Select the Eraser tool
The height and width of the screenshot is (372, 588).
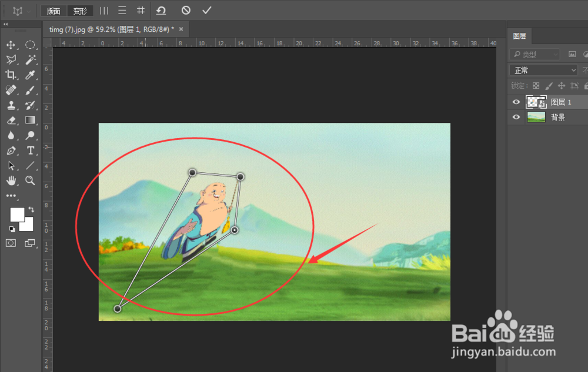(11, 120)
